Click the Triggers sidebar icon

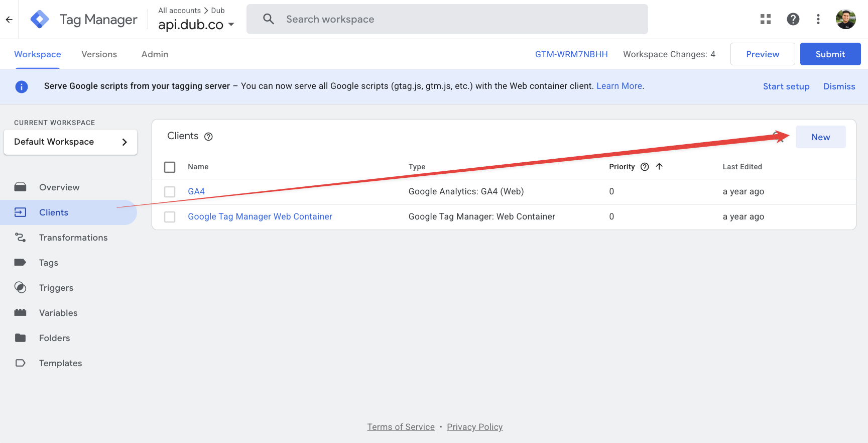click(x=21, y=287)
